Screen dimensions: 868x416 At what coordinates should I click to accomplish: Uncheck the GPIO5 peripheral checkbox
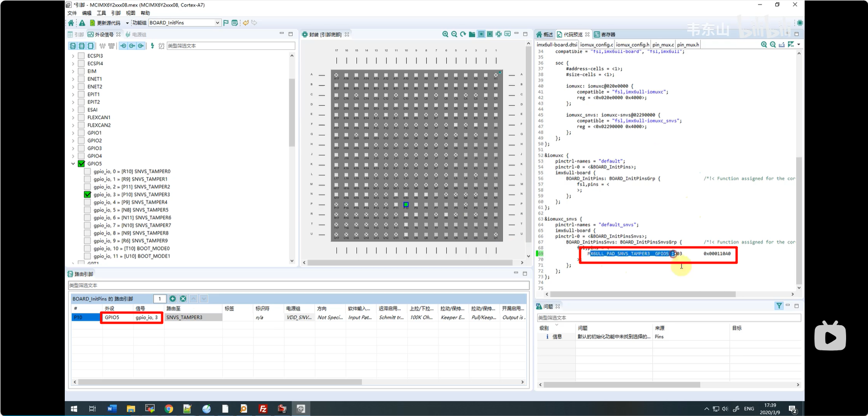tap(81, 164)
